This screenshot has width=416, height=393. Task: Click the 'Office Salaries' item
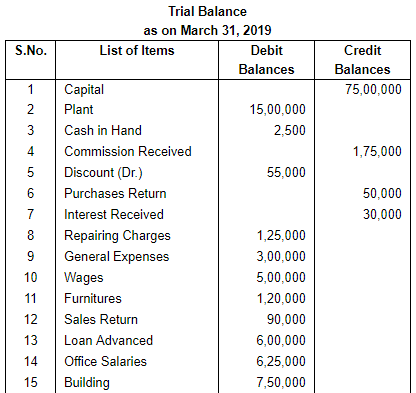pos(105,361)
